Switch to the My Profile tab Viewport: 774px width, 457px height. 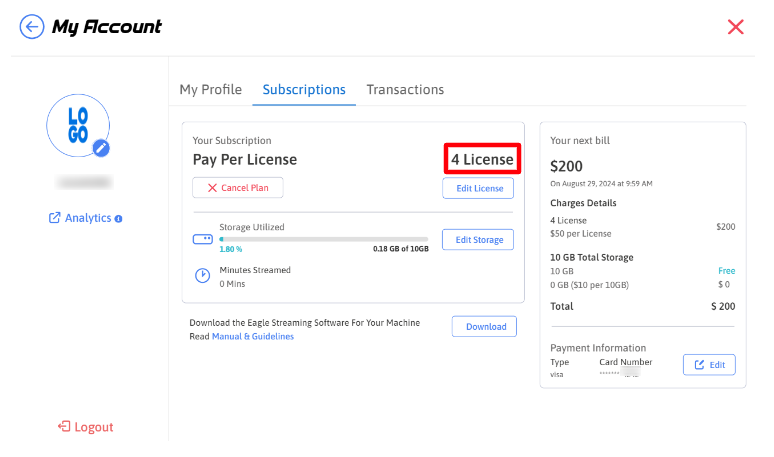[210, 90]
